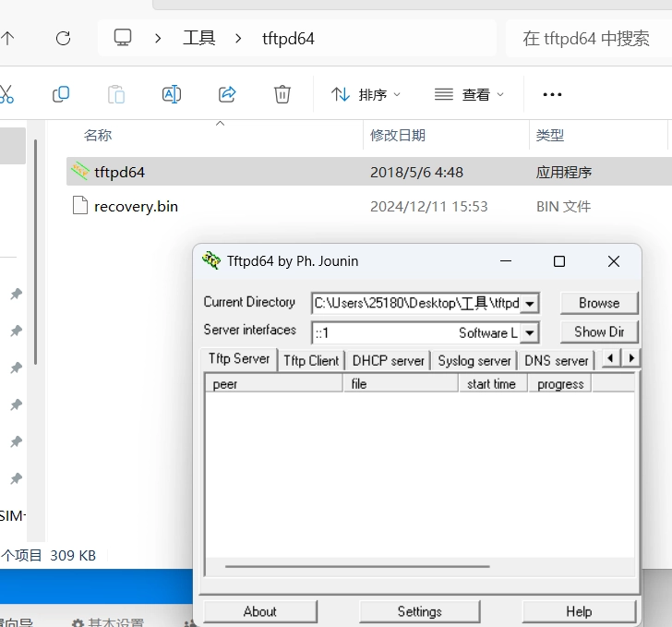
Task: Switch to the DHCP server tab
Action: tap(389, 361)
